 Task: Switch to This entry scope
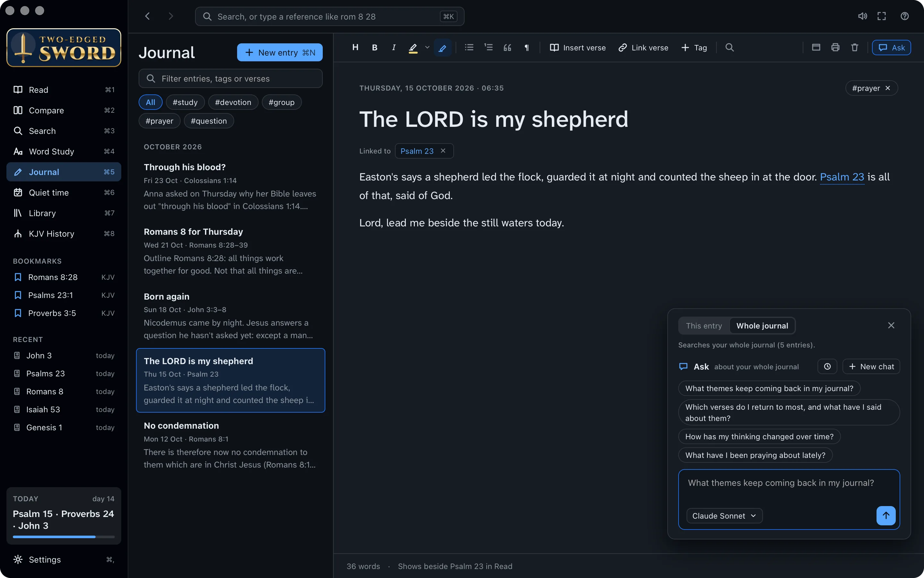[x=704, y=326]
